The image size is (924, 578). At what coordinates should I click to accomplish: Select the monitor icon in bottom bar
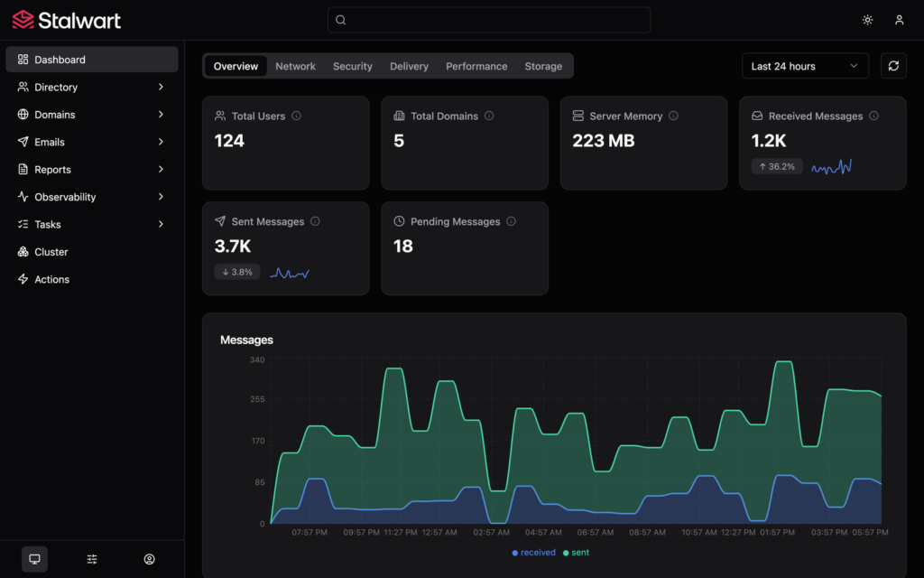[x=35, y=558]
